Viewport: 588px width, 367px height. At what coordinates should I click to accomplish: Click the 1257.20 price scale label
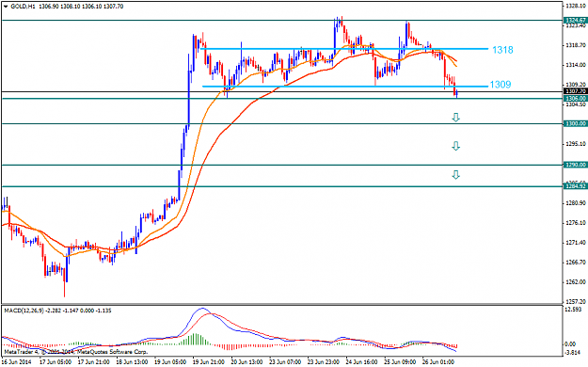coord(576,301)
